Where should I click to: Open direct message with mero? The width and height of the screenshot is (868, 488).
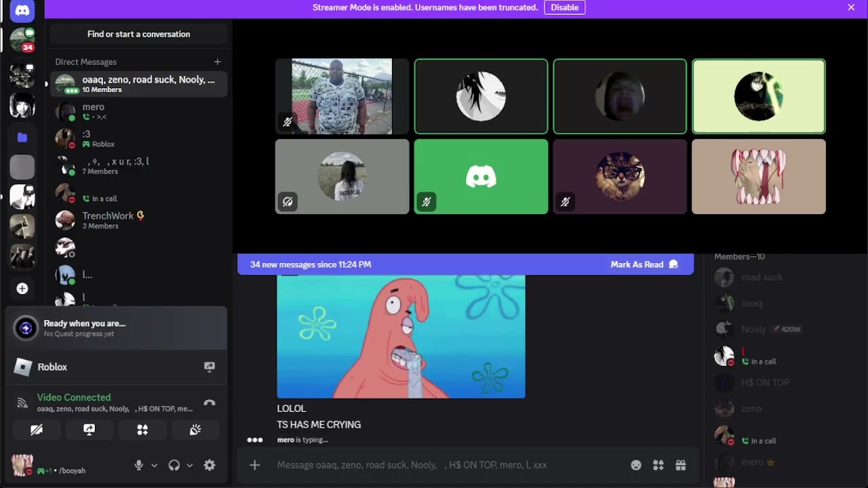coord(138,111)
